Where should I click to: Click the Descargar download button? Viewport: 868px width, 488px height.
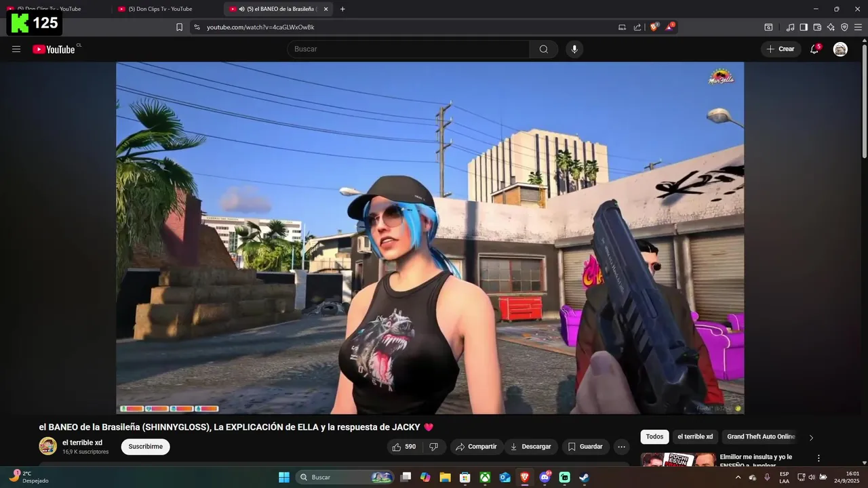531,447
